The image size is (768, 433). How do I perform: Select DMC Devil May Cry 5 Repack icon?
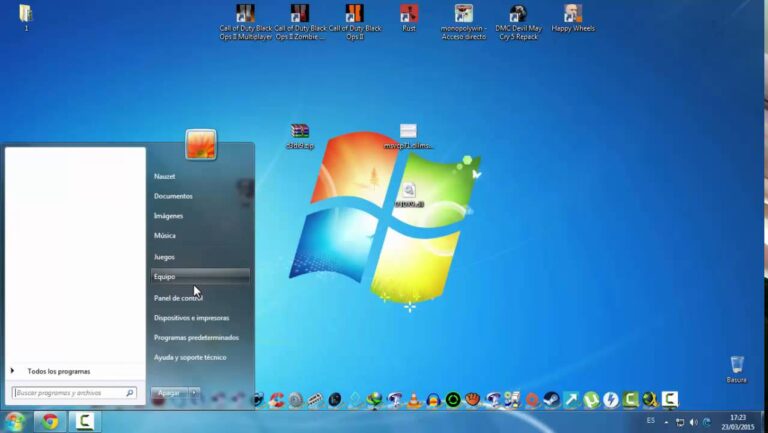[x=518, y=22]
